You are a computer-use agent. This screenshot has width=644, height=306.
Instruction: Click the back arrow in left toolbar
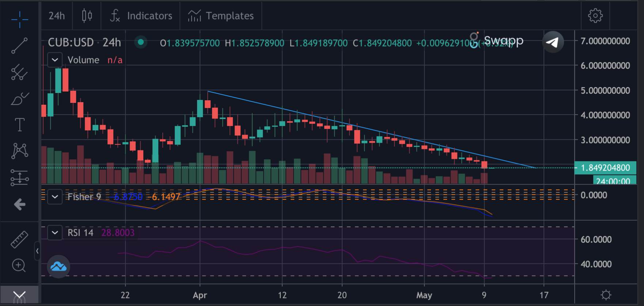[x=20, y=204]
